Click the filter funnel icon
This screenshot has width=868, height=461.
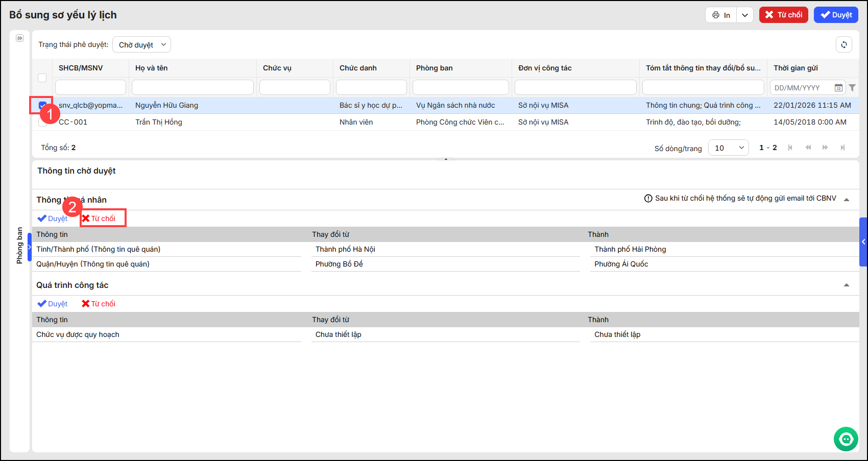pos(852,88)
